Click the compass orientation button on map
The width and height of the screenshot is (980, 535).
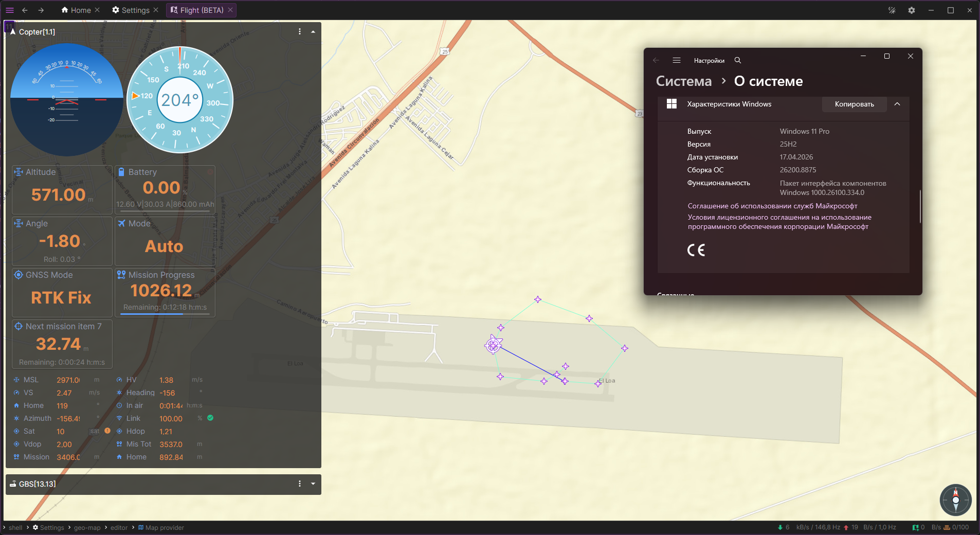[956, 500]
